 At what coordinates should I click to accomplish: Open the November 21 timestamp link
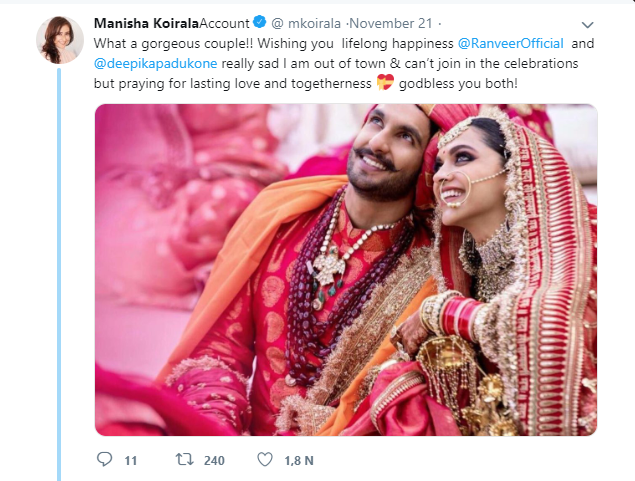point(388,23)
